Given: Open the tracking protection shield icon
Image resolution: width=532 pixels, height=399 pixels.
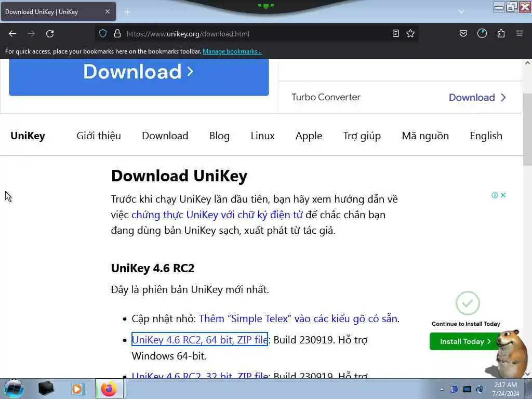Looking at the screenshot, I should point(103,34).
